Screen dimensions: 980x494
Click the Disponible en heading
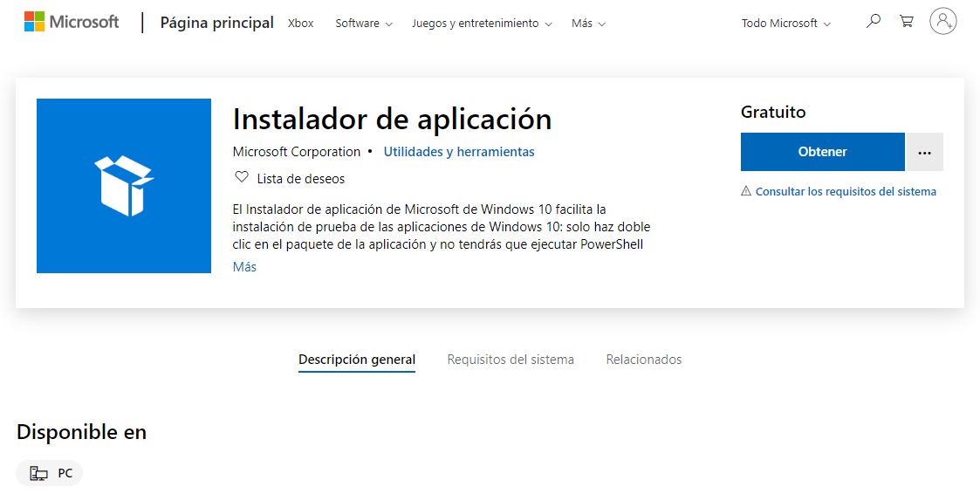point(81,432)
